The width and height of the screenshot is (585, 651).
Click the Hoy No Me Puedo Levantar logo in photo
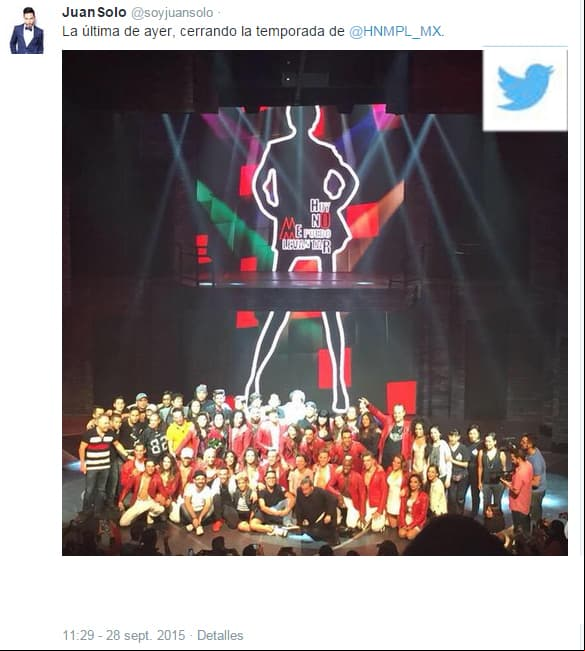pyautogui.click(x=307, y=226)
